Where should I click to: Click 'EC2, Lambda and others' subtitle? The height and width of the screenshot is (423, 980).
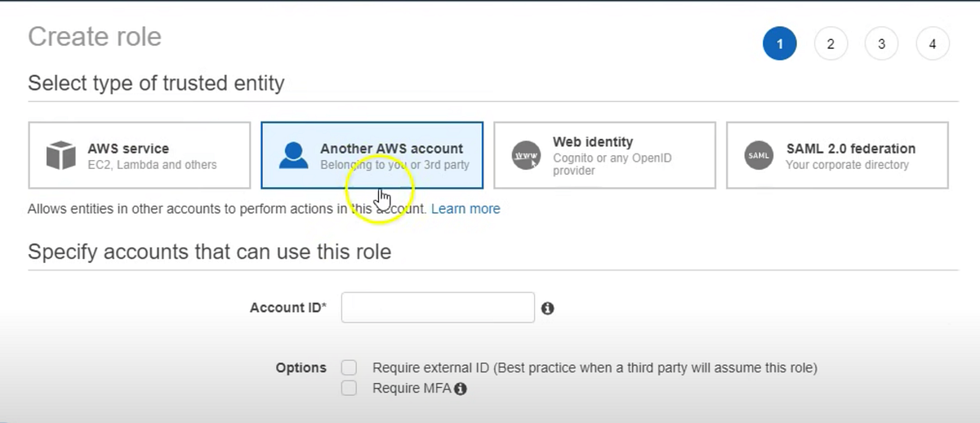tap(153, 165)
